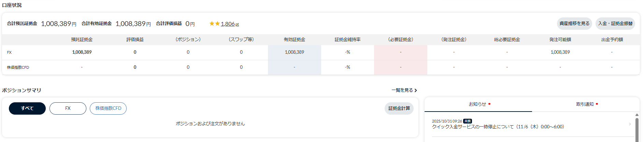Screen dimensions: 644x142
Task: Click red unread dot on お知らせ
Action: tap(489, 104)
